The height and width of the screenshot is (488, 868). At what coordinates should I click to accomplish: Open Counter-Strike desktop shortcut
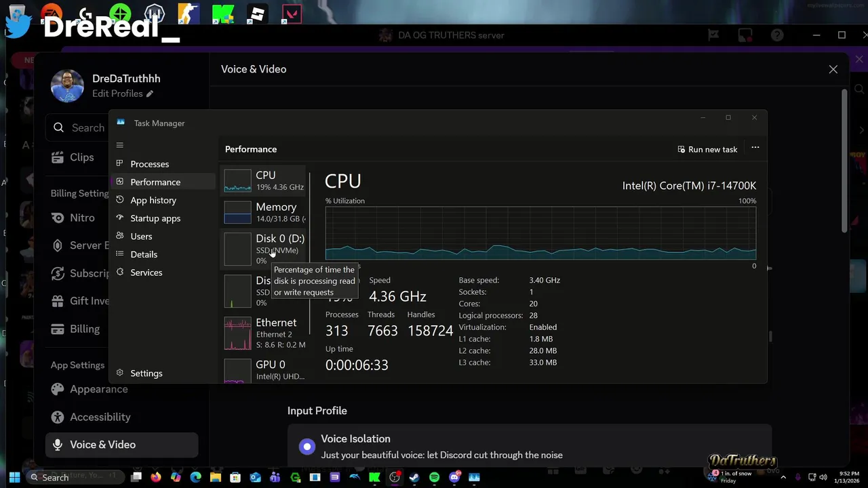pyautogui.click(x=189, y=13)
